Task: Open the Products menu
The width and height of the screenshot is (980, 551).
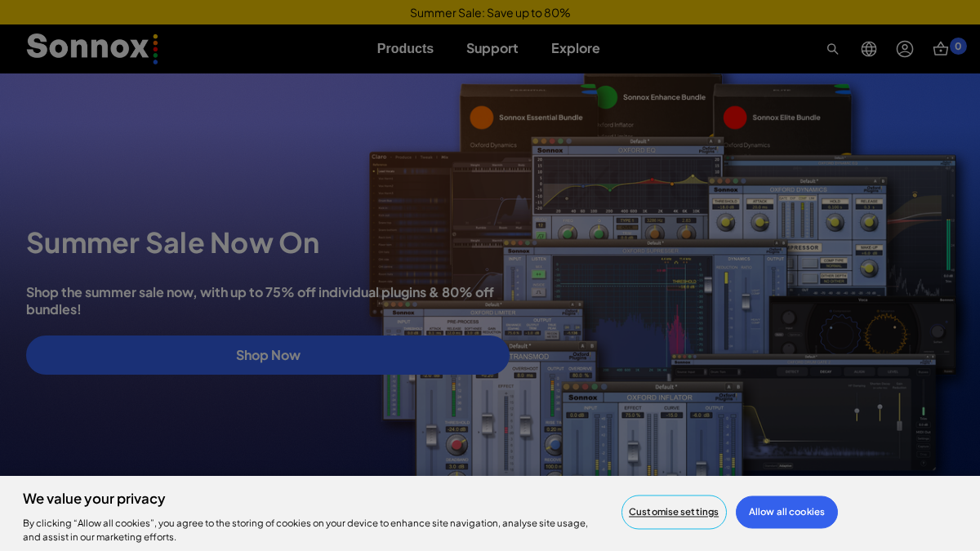Action: click(405, 48)
